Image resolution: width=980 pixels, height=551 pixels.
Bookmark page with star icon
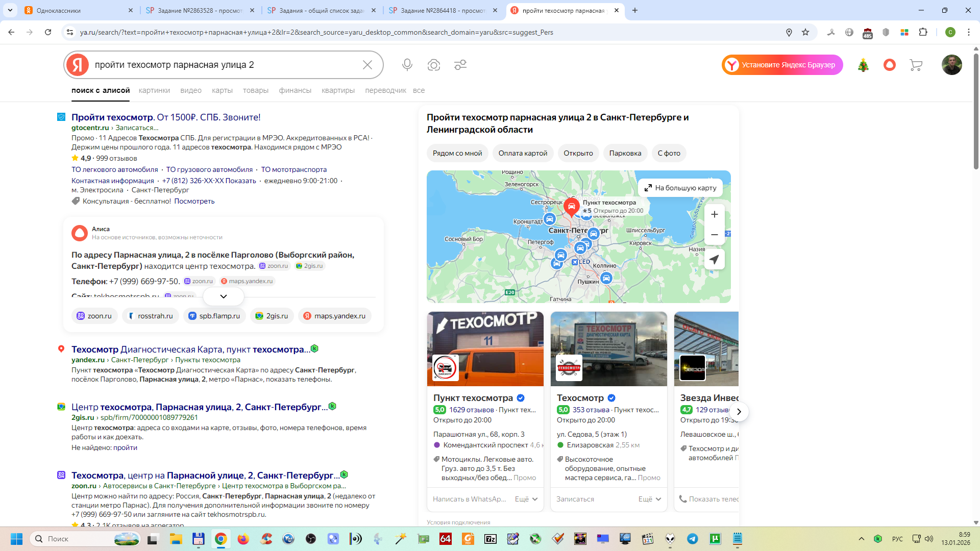805,32
